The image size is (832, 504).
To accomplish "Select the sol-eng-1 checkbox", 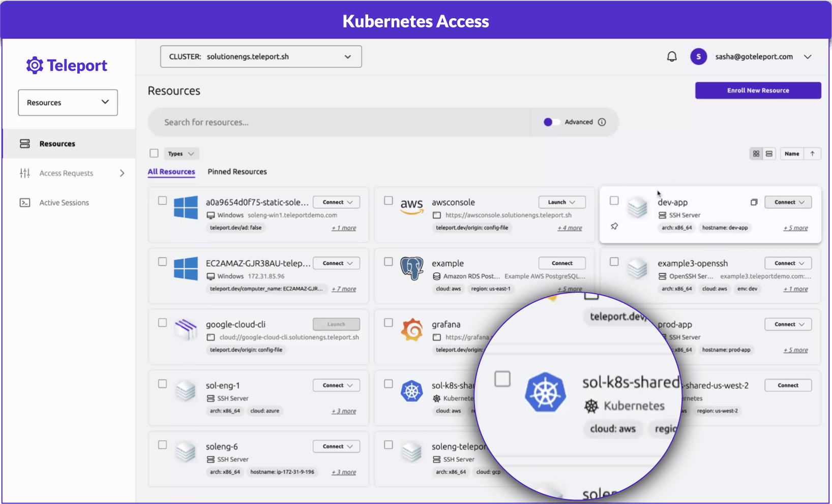I will click(x=162, y=384).
